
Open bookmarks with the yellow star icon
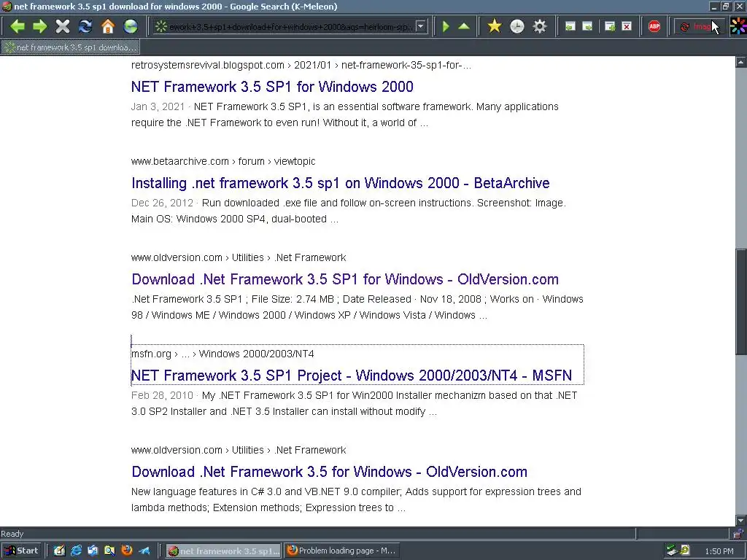[495, 26]
